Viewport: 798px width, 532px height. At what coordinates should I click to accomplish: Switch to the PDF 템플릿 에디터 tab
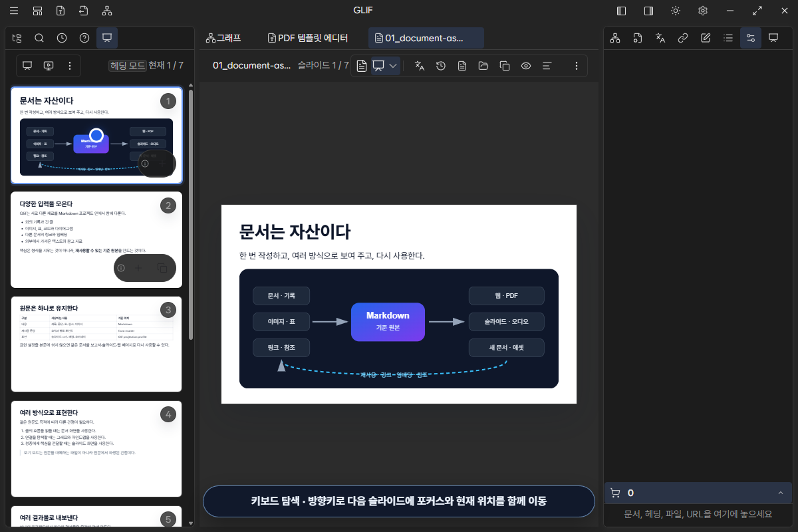[308, 38]
